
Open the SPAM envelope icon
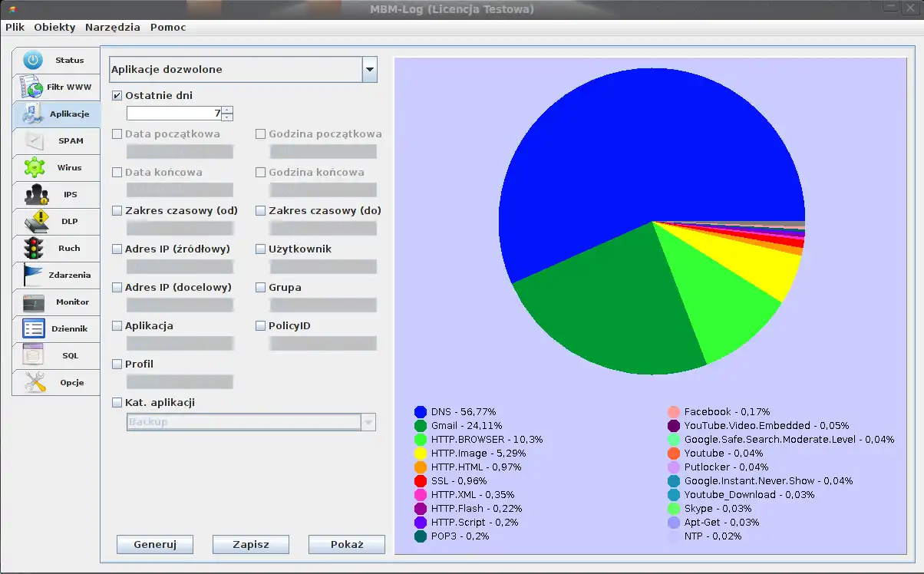tap(35, 140)
